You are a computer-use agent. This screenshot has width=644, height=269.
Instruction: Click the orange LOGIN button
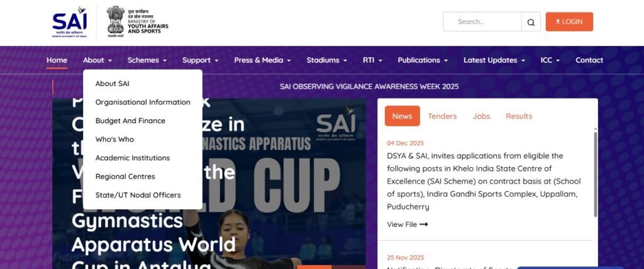tap(569, 22)
